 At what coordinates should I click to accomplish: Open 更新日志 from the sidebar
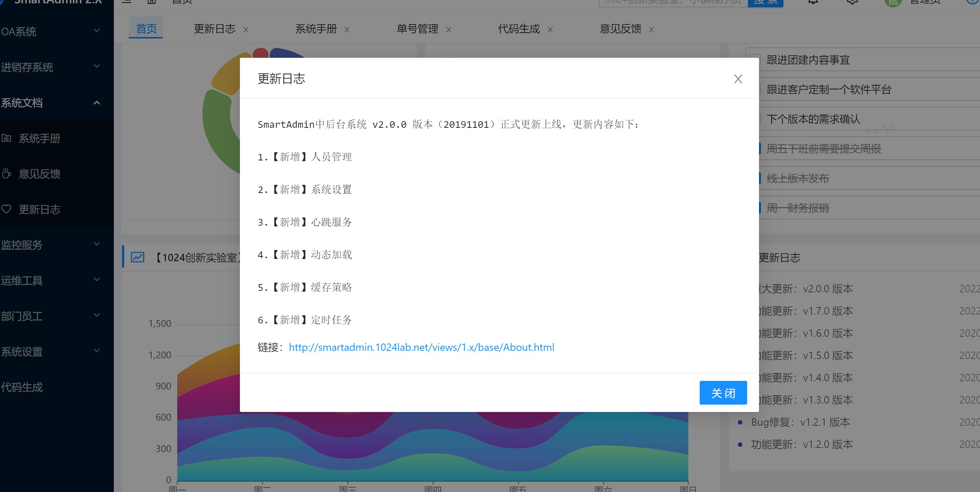[40, 209]
